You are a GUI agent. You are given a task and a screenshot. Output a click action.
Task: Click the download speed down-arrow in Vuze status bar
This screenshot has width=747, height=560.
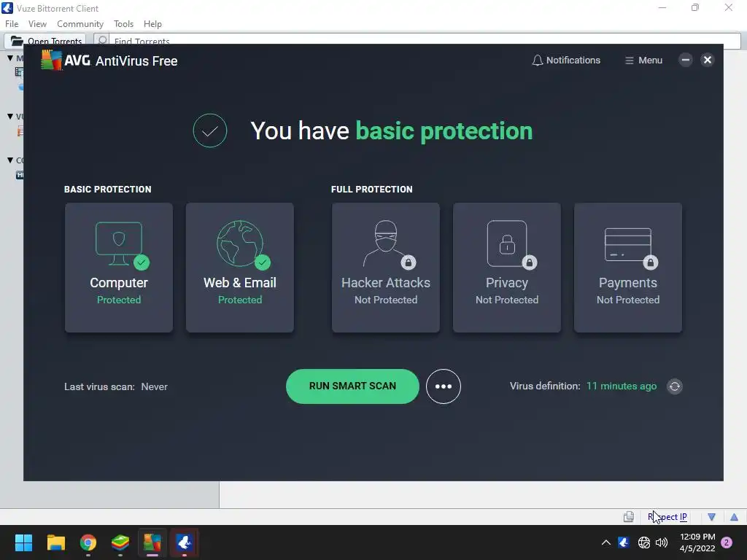click(712, 517)
